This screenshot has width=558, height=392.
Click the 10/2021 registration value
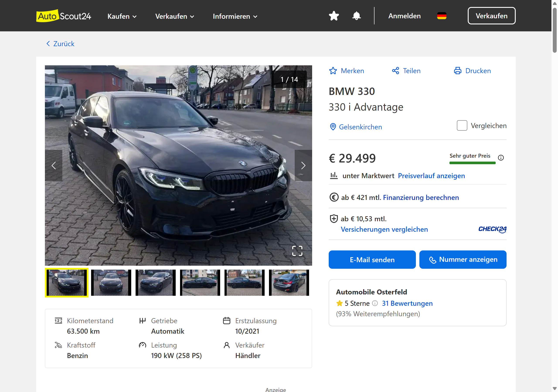pyautogui.click(x=247, y=331)
